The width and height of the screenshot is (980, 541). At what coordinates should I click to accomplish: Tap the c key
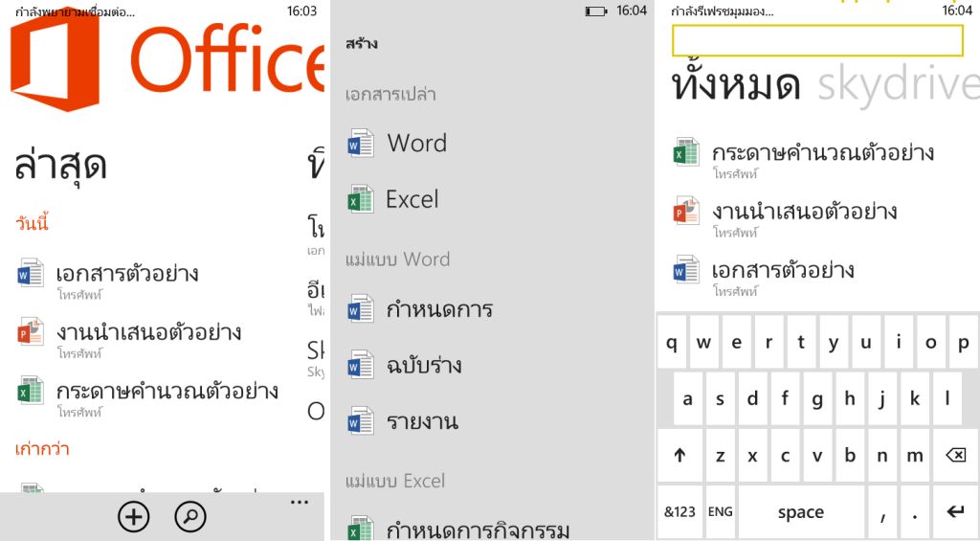pos(785,456)
